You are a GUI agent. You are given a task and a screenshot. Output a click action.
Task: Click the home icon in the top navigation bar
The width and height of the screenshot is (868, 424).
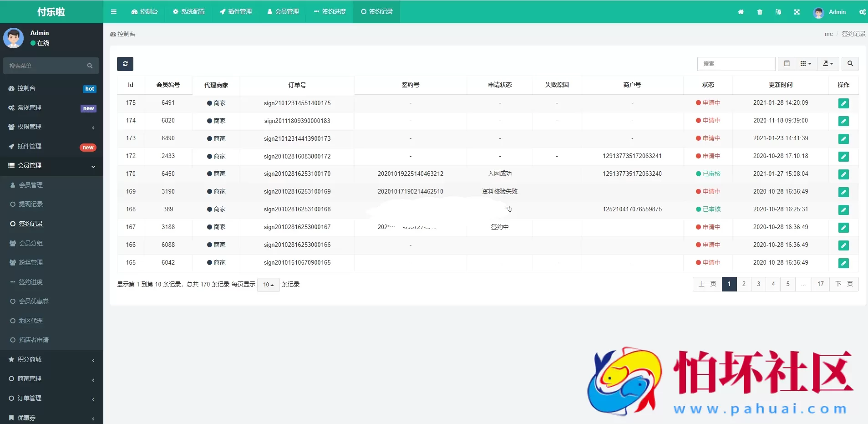click(x=741, y=12)
